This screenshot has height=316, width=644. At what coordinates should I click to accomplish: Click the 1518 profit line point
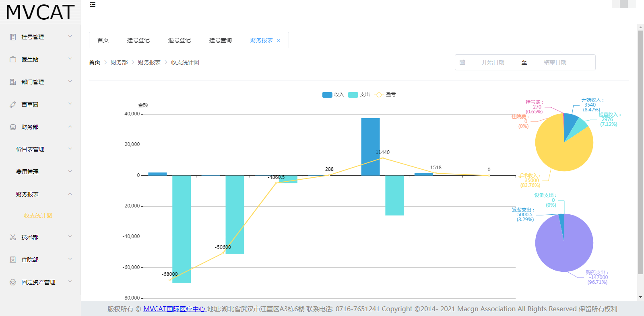[x=436, y=173]
